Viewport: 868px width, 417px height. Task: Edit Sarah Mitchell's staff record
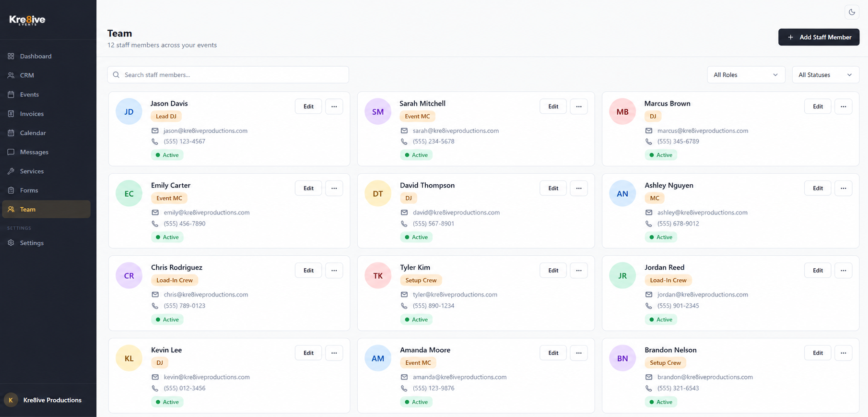point(553,107)
